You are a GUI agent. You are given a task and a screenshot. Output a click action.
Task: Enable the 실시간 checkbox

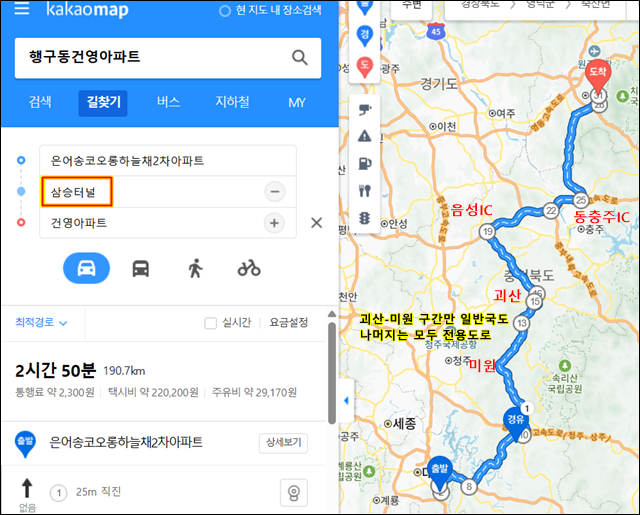pyautogui.click(x=210, y=323)
